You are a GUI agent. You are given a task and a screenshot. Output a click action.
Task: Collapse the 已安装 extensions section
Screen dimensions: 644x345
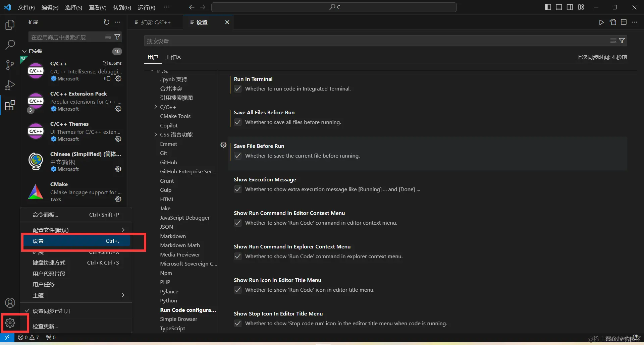(x=24, y=51)
